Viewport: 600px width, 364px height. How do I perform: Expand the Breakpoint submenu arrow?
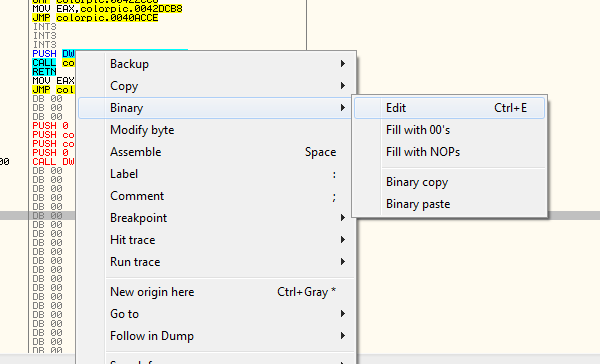click(343, 218)
